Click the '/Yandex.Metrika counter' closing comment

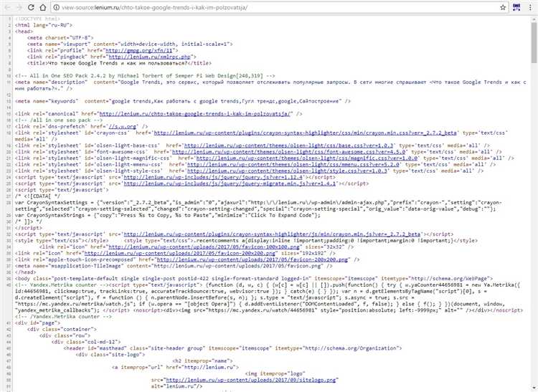click(x=63, y=317)
